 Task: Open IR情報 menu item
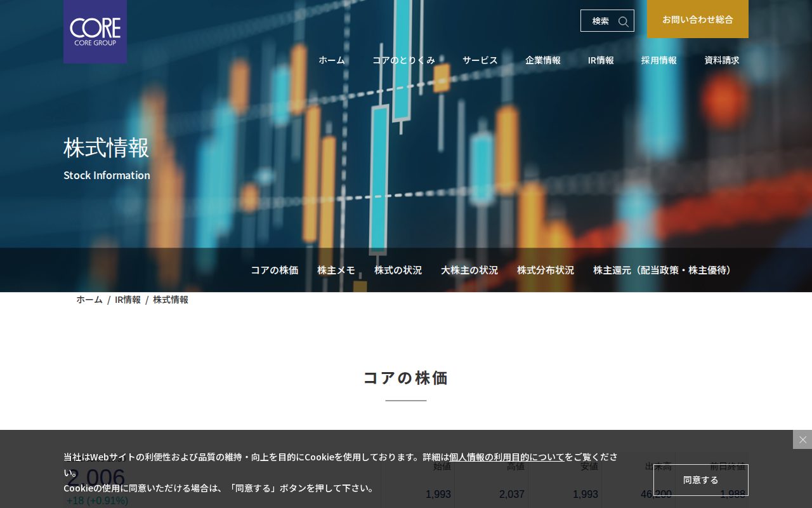tap(601, 60)
